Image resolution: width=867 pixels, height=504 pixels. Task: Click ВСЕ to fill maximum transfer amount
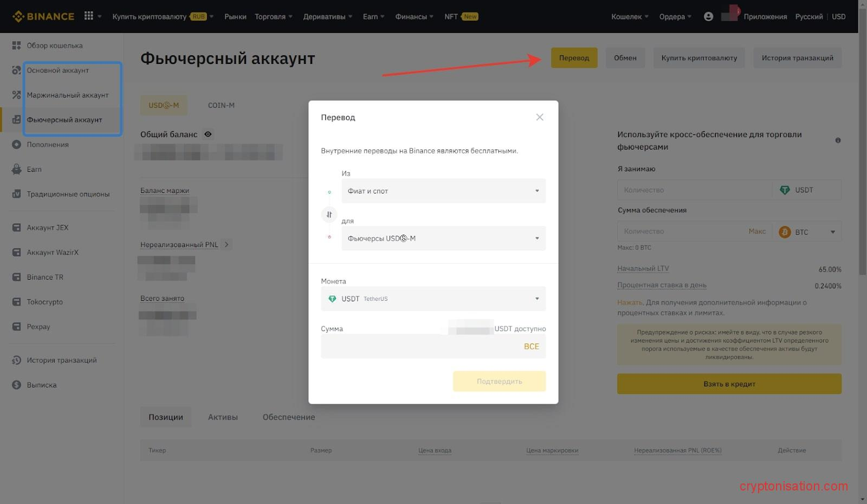(x=532, y=346)
